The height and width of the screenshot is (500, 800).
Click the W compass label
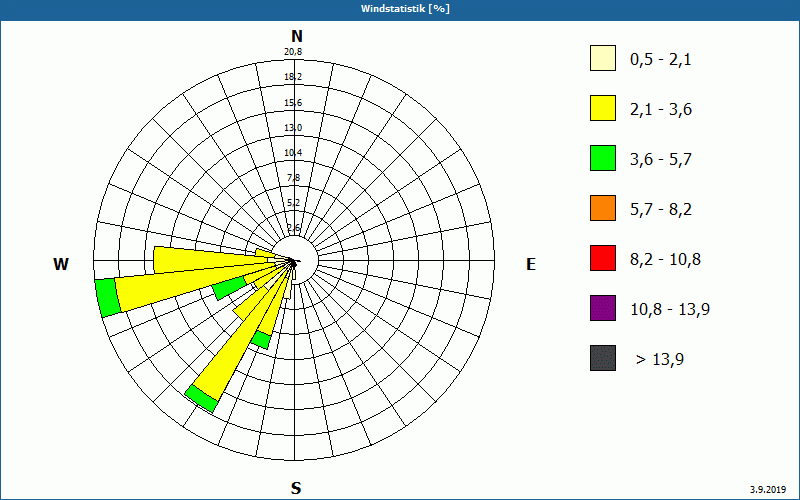pos(61,264)
